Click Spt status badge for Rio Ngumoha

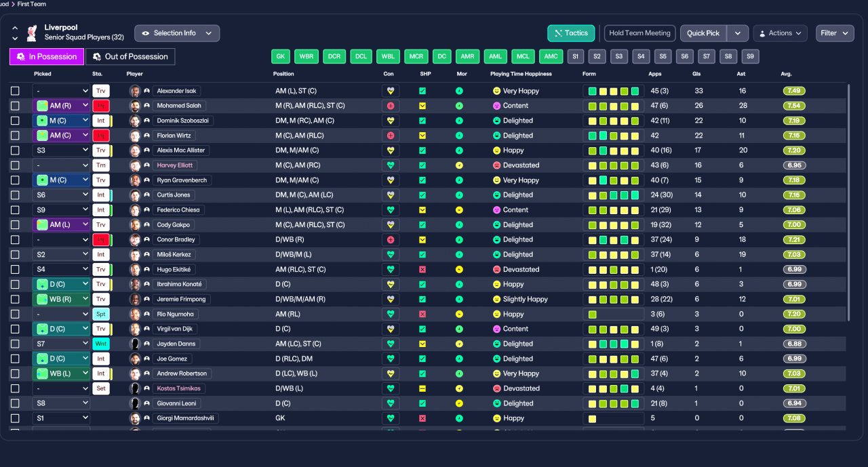pos(101,314)
